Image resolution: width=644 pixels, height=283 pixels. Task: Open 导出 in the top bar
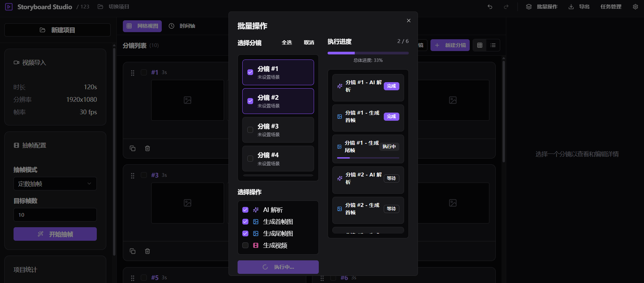tap(579, 7)
